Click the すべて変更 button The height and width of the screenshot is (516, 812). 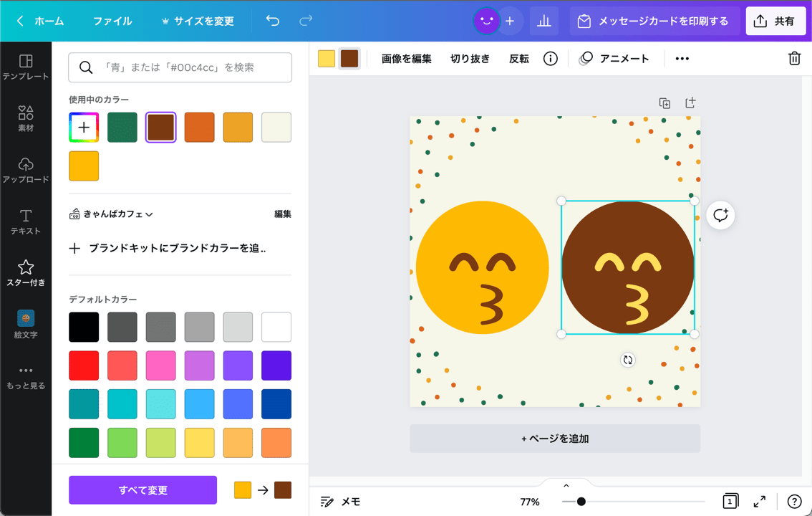tap(142, 490)
